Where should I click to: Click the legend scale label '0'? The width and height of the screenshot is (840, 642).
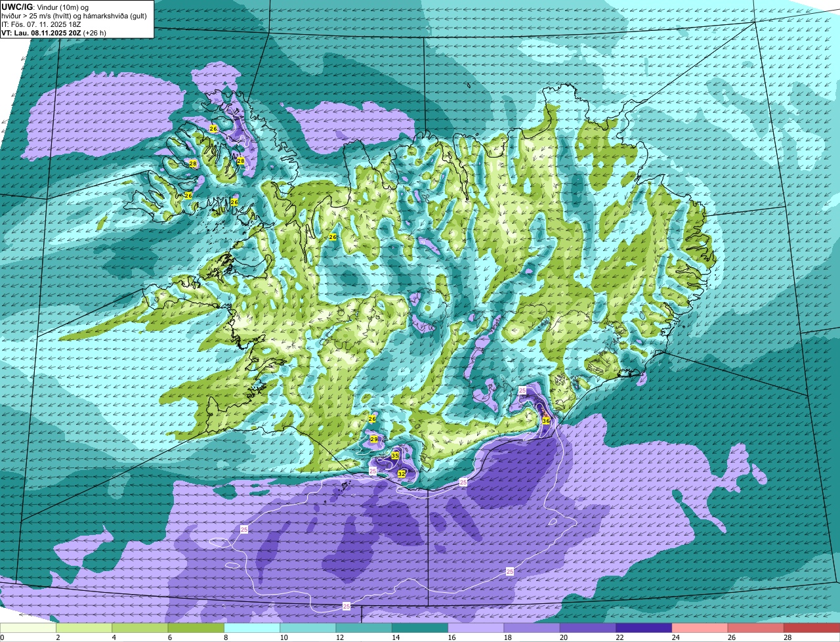tap(3, 637)
